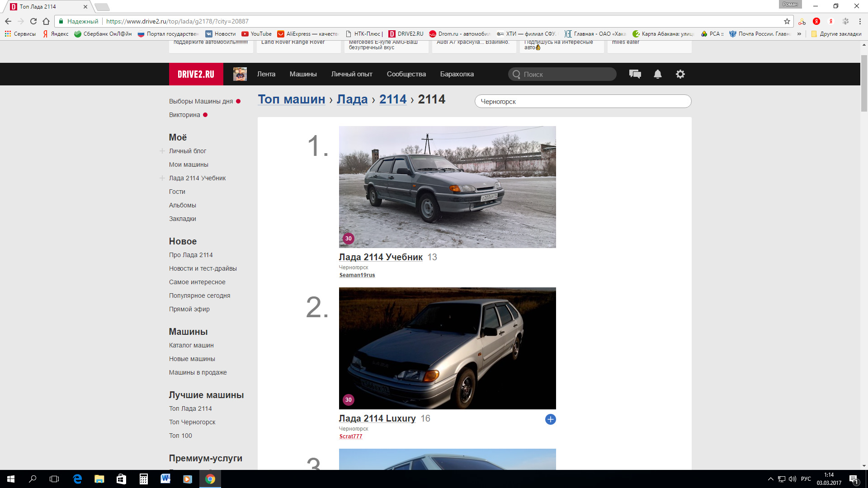
Task: Open Мои машины in the sidebar
Action: click(189, 164)
